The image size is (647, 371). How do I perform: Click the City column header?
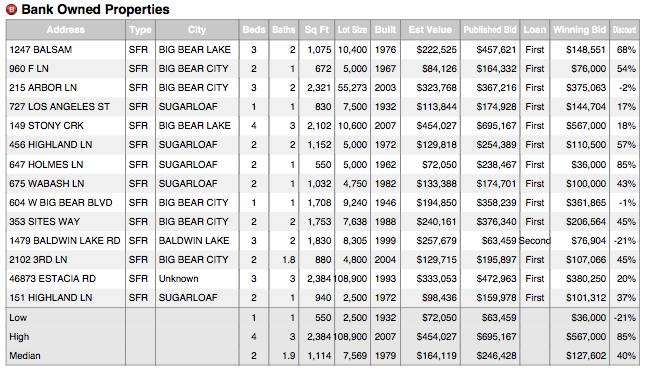coord(197,30)
